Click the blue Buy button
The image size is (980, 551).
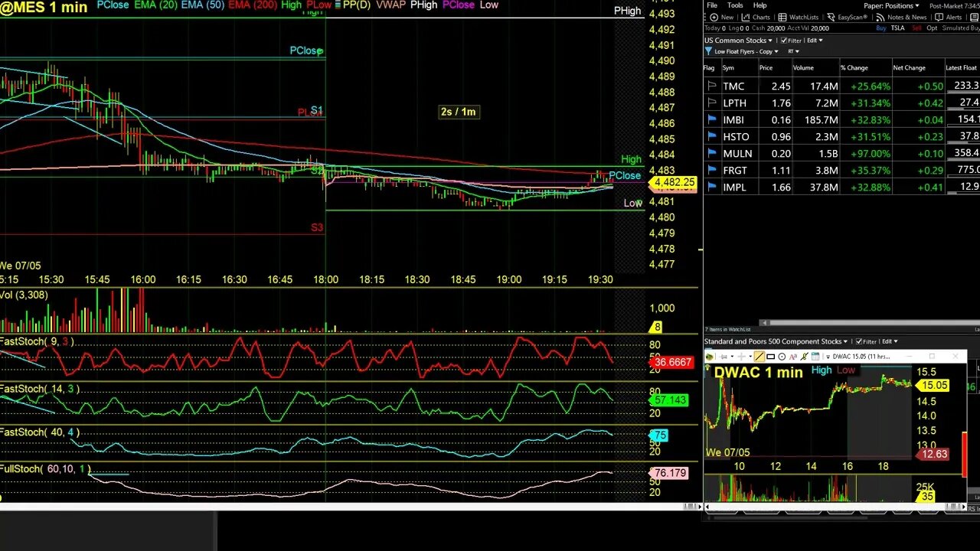click(881, 28)
